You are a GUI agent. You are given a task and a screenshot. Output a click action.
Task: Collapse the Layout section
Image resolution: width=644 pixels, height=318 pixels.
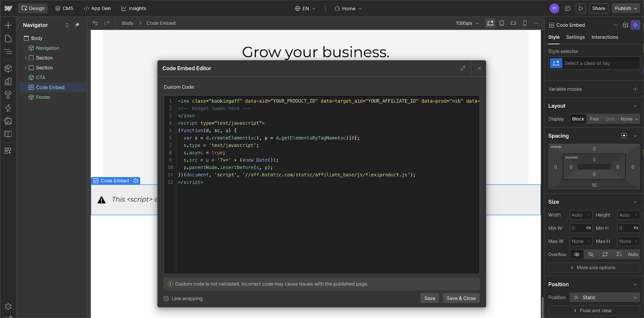point(635,106)
